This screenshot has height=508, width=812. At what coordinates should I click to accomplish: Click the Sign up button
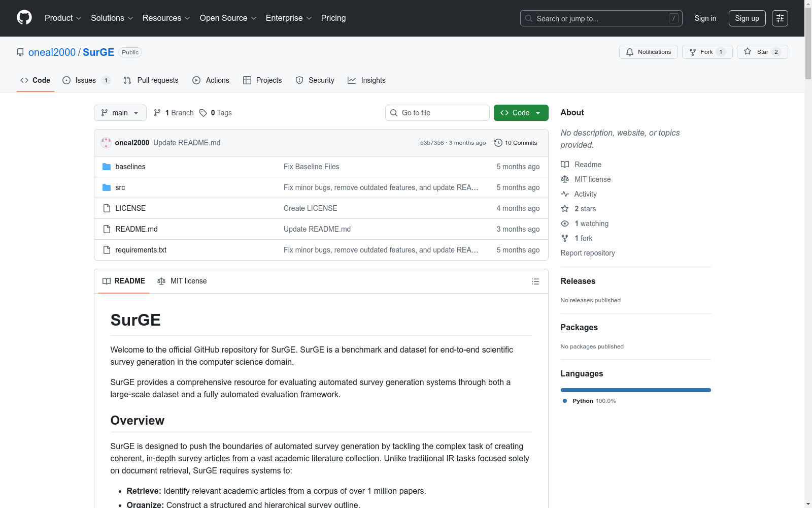pyautogui.click(x=747, y=18)
